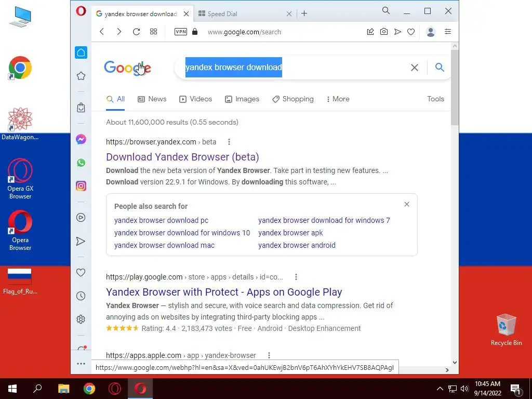Clear the search query with X
Image resolution: width=532 pixels, height=399 pixels.
tap(414, 68)
